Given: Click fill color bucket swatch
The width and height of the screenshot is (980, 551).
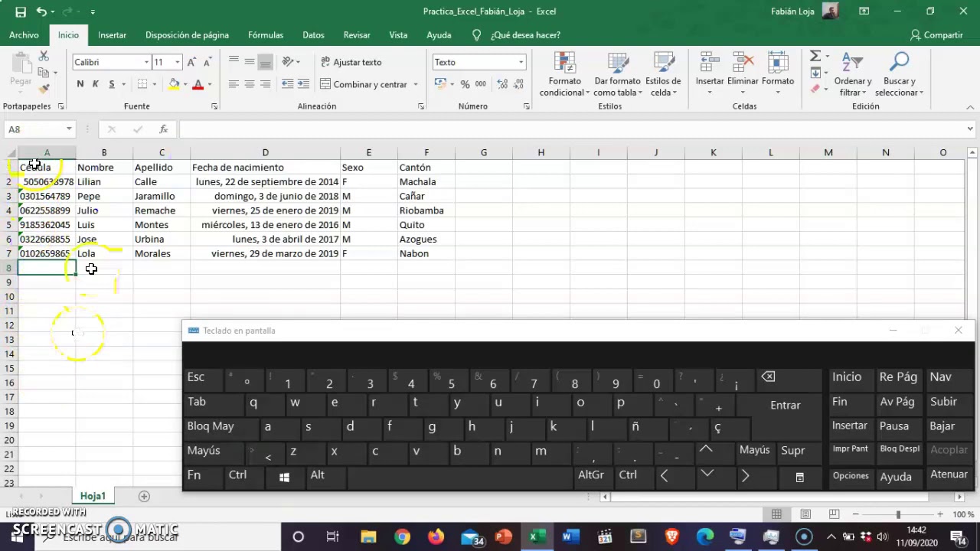Looking at the screenshot, I should (174, 84).
